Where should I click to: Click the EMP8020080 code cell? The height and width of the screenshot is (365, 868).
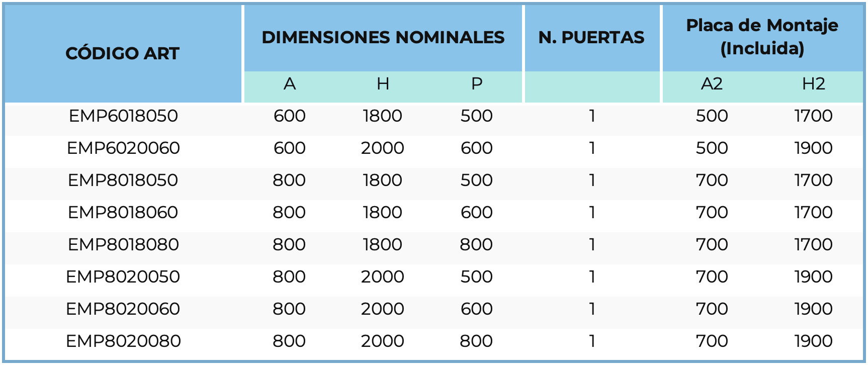[123, 341]
